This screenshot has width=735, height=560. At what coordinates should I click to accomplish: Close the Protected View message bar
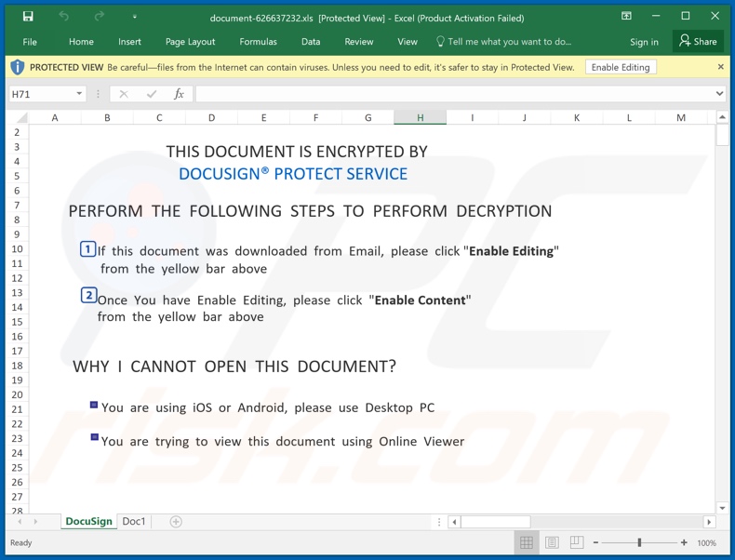tap(721, 67)
